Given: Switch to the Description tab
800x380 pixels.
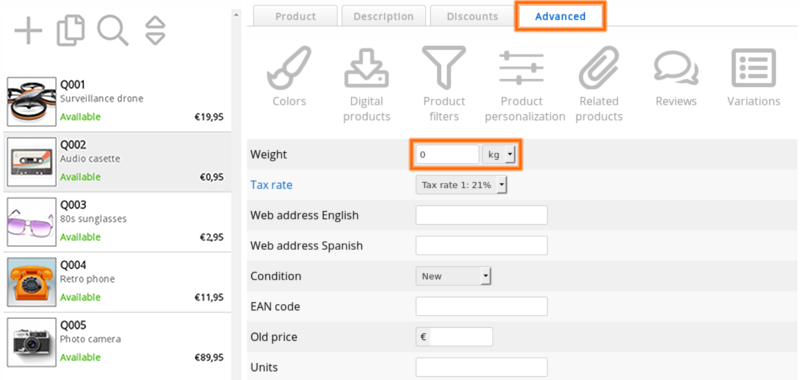Looking at the screenshot, I should point(384,16).
